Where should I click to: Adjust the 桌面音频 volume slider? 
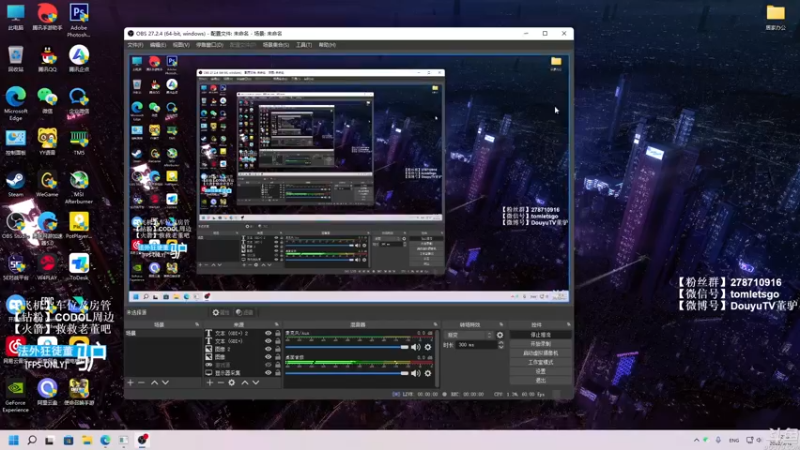(x=347, y=373)
